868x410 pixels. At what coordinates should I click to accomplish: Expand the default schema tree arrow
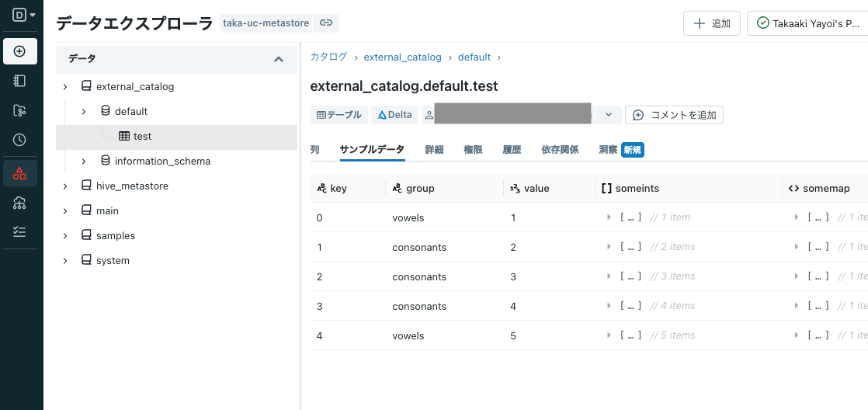(84, 112)
